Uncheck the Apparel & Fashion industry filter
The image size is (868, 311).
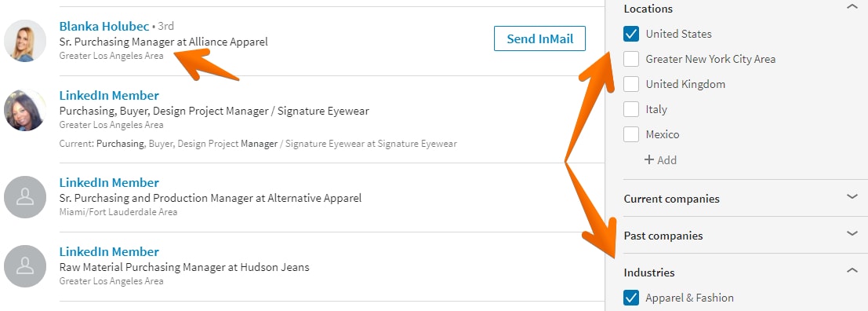coord(631,298)
